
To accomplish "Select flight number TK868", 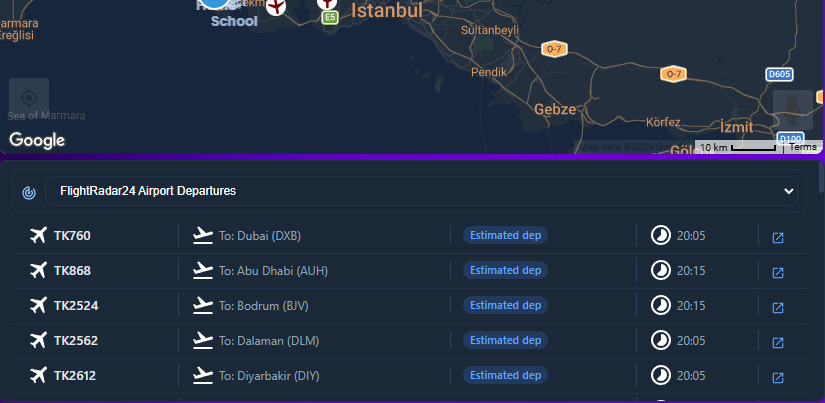I will click(72, 271).
